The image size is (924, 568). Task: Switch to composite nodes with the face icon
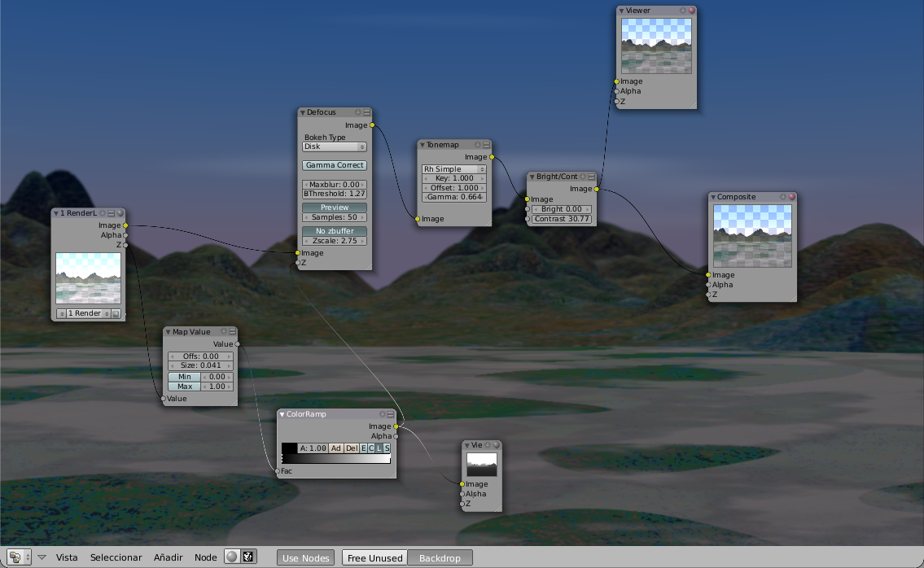(x=248, y=557)
